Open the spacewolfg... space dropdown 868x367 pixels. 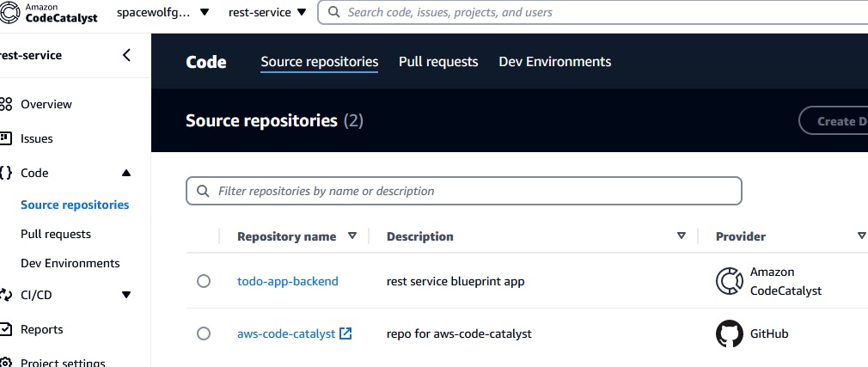[x=162, y=12]
